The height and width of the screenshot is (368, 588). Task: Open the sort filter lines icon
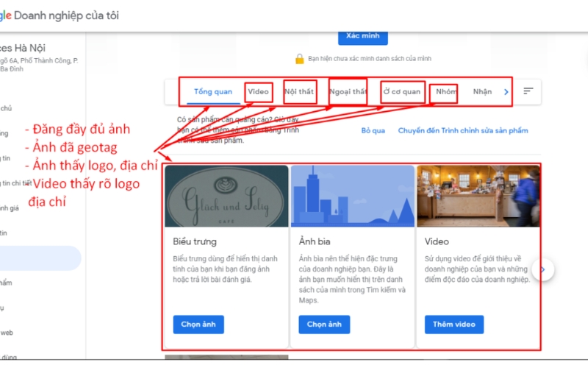point(528,91)
